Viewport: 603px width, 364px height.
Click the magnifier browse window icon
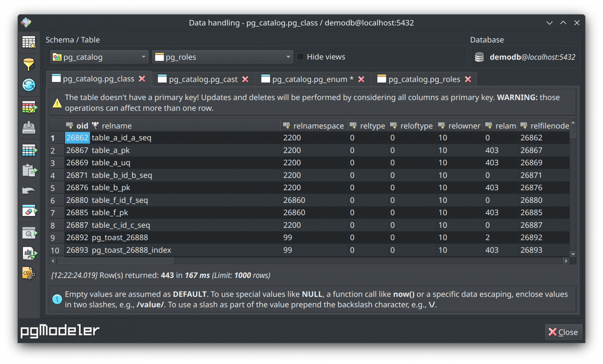tap(29, 233)
